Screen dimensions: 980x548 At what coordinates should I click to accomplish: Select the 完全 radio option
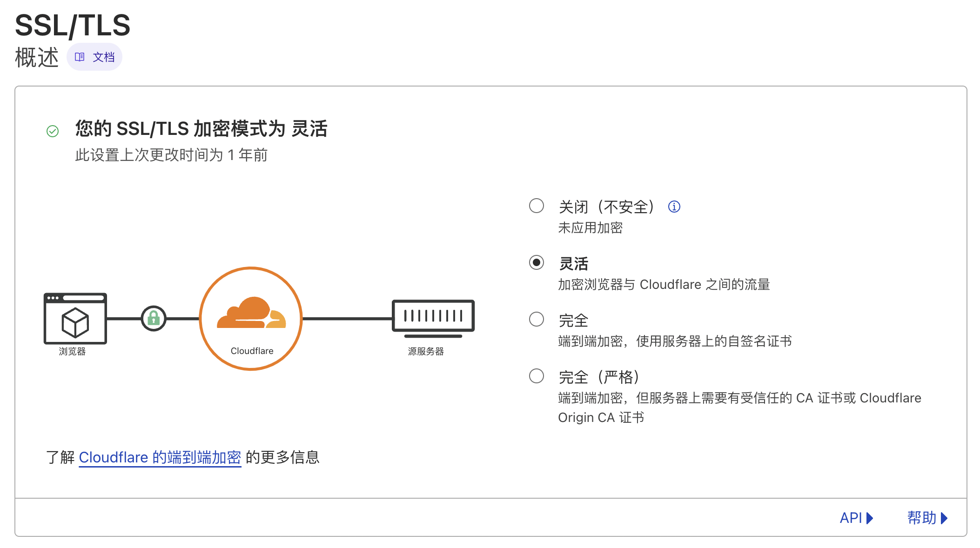pyautogui.click(x=537, y=319)
